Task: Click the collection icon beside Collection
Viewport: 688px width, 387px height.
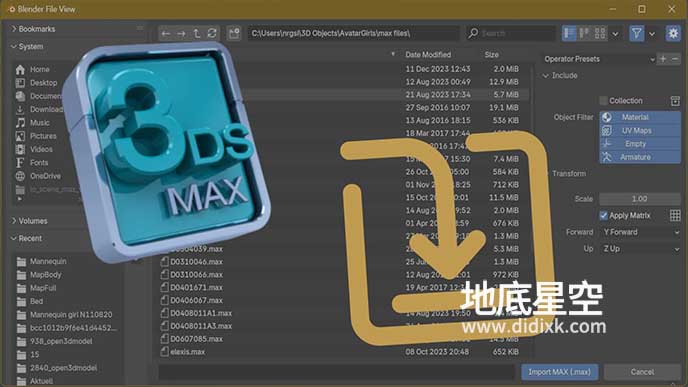Action: pos(675,101)
